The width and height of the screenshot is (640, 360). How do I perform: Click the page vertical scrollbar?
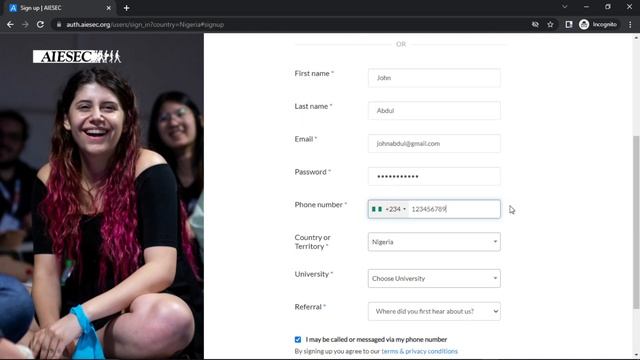click(636, 222)
